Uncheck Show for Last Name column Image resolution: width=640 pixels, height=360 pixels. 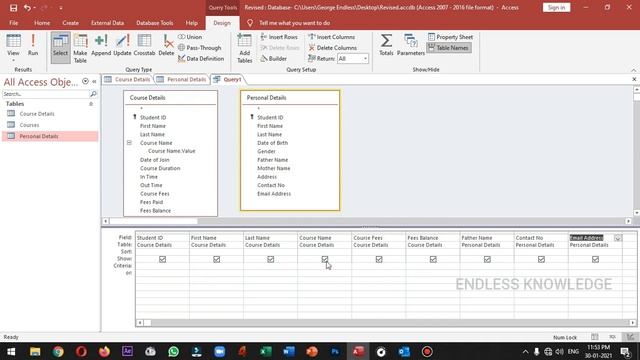click(x=271, y=259)
